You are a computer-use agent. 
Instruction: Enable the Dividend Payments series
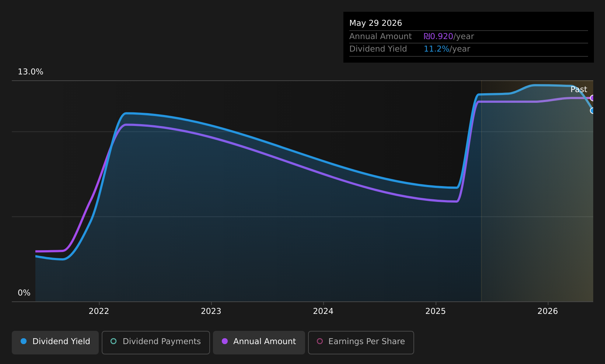tap(156, 342)
